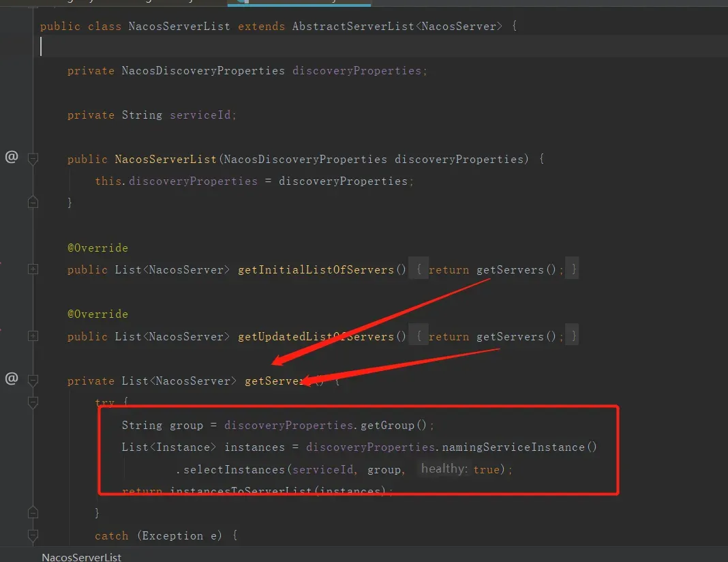728x562 pixels.
Task: Click the discoveryProperties field declaration
Action: pos(357,71)
